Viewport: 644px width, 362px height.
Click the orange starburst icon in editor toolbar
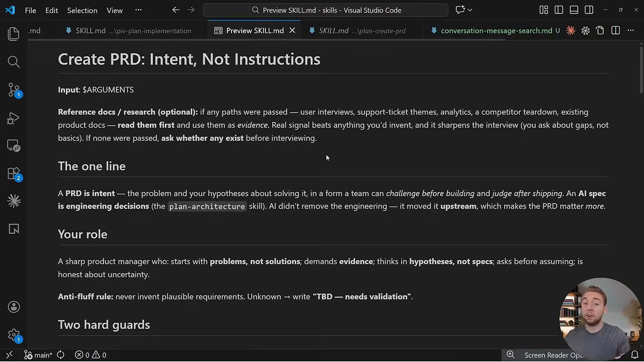coord(571,31)
